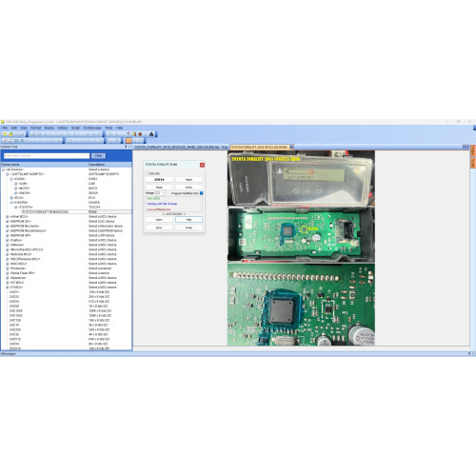The image size is (476, 476).
Task: Click the forklift circuit board image
Action: 301,248
